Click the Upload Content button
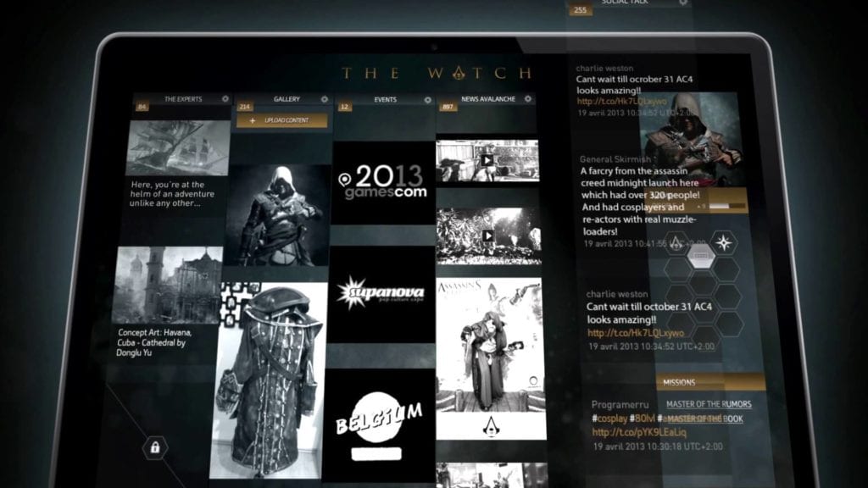This screenshot has height=488, width=868. coord(281,120)
